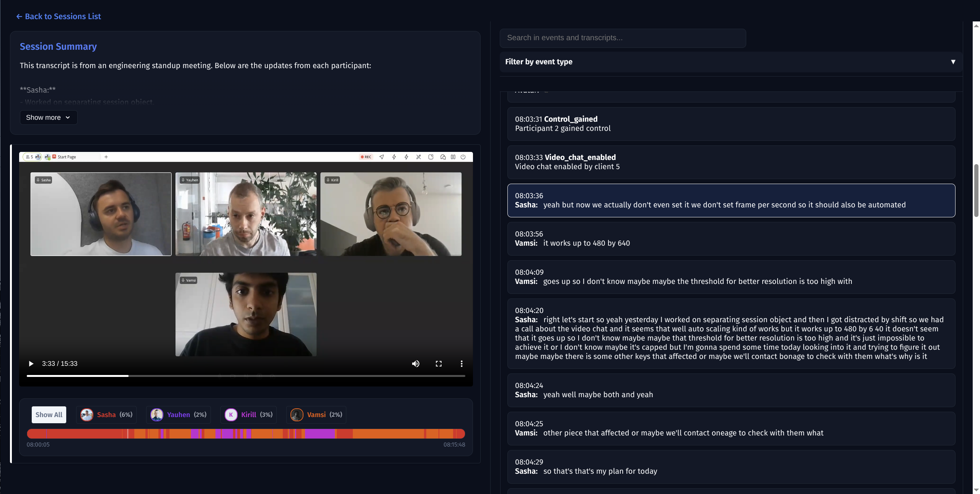Open highlighted 08:03:36 Sasha transcript entry
This screenshot has width=980, height=494.
(x=731, y=201)
